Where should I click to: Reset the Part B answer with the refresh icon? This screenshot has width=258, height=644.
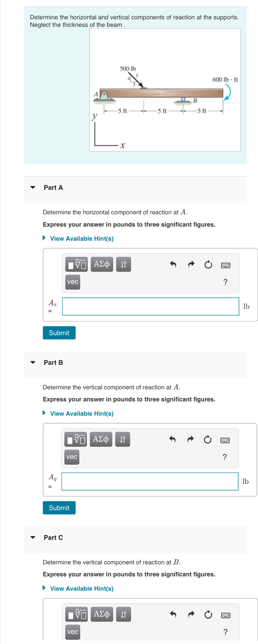point(207,439)
